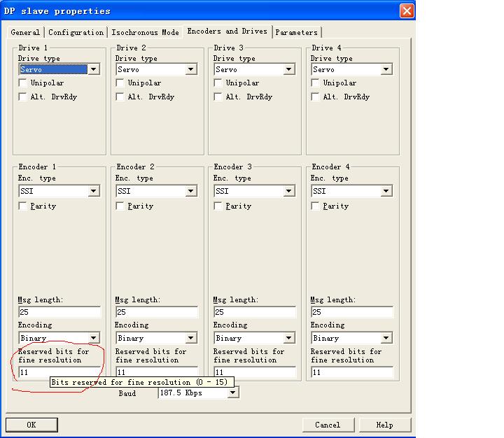Image resolution: width=504 pixels, height=438 pixels.
Task: Open Encoder 1 Enc. type dropdown
Action: coord(59,191)
